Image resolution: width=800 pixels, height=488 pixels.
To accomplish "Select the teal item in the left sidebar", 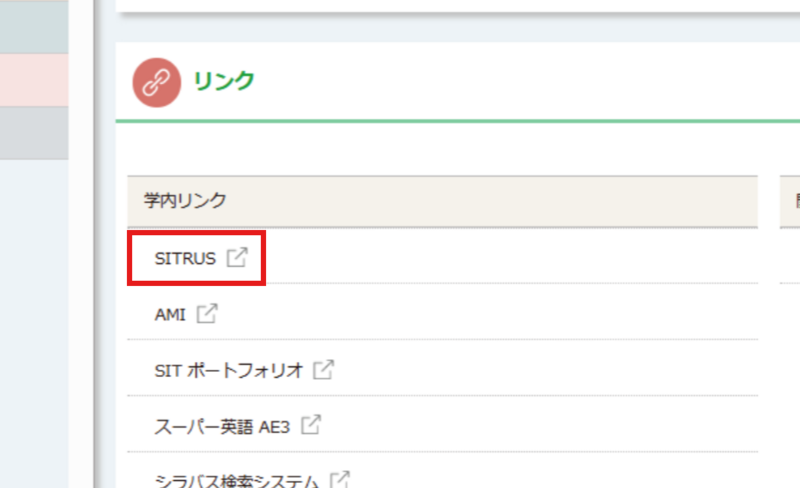I will tap(34, 28).
